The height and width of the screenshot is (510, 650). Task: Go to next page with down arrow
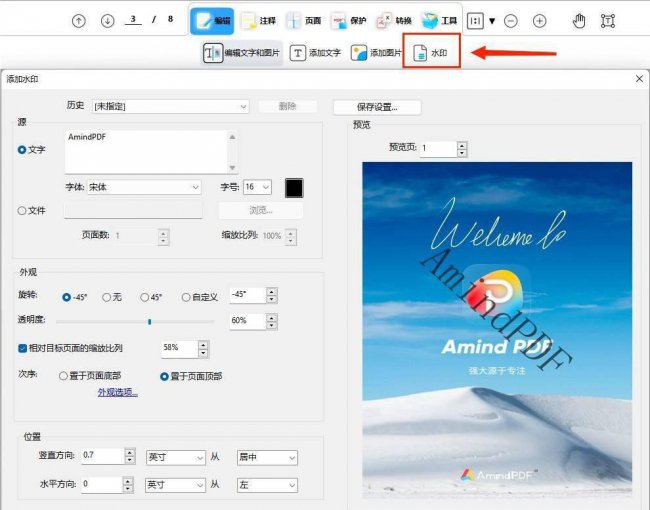(x=108, y=21)
